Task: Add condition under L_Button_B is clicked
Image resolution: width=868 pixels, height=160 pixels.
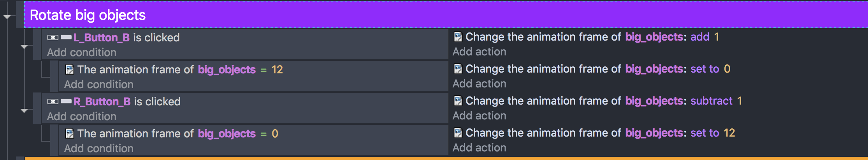Action: pyautogui.click(x=82, y=52)
